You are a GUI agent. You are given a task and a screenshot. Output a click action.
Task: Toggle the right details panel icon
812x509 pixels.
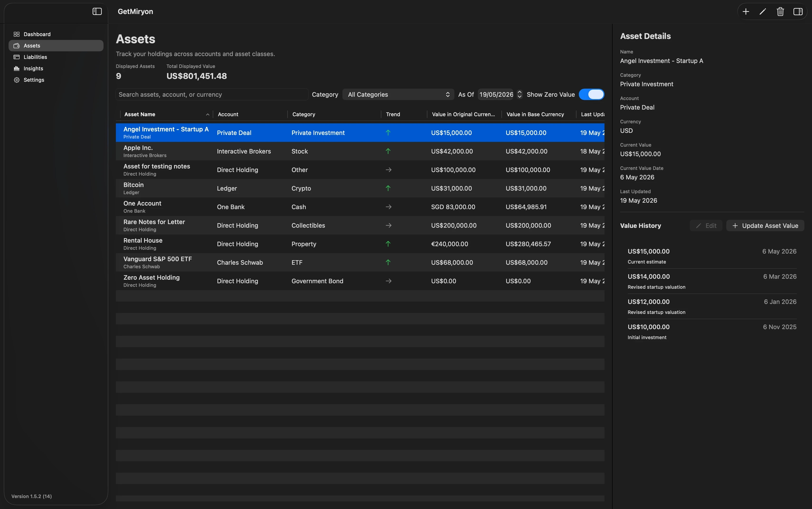click(x=798, y=12)
